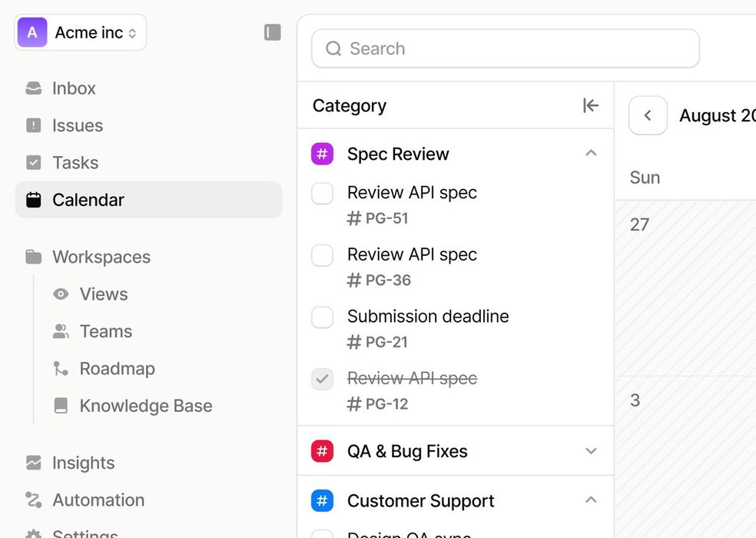Go to Insights in sidebar
756x538 pixels.
pos(83,463)
